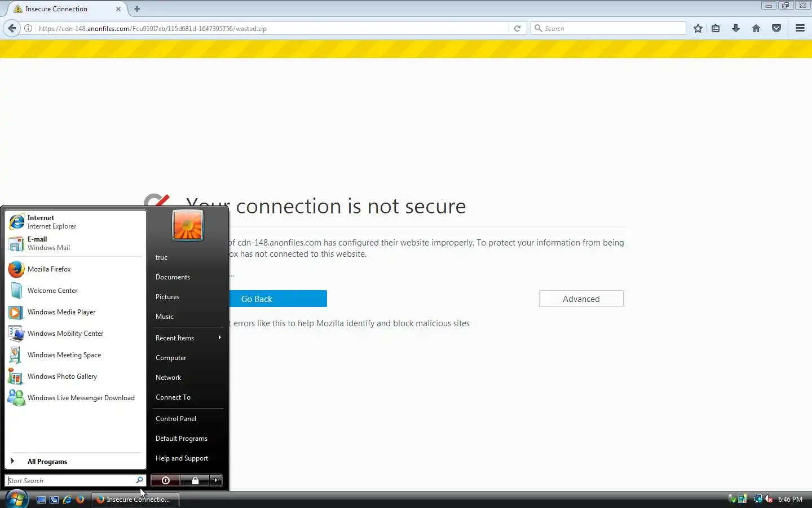Click the Advanced button
Viewport: 812px width, 508px height.
[581, 299]
